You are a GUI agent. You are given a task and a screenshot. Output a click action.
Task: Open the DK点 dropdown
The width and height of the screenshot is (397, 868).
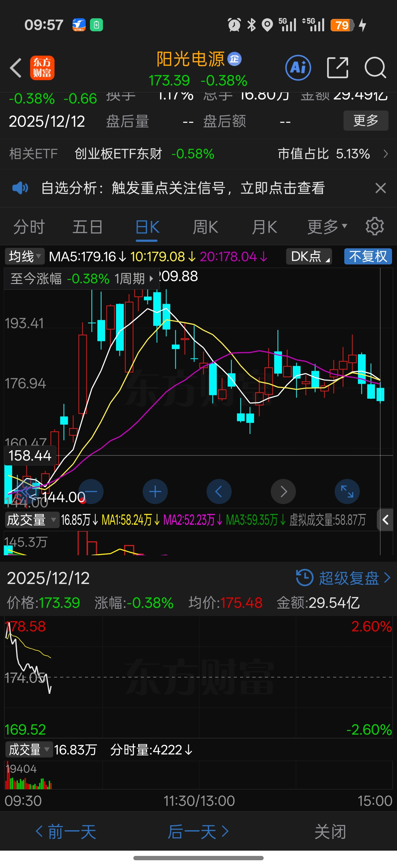click(x=309, y=256)
